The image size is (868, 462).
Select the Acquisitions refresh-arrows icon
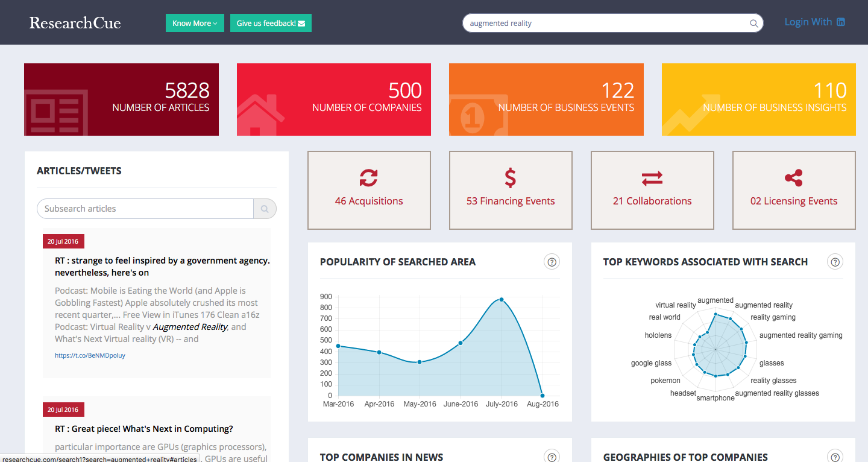point(369,178)
